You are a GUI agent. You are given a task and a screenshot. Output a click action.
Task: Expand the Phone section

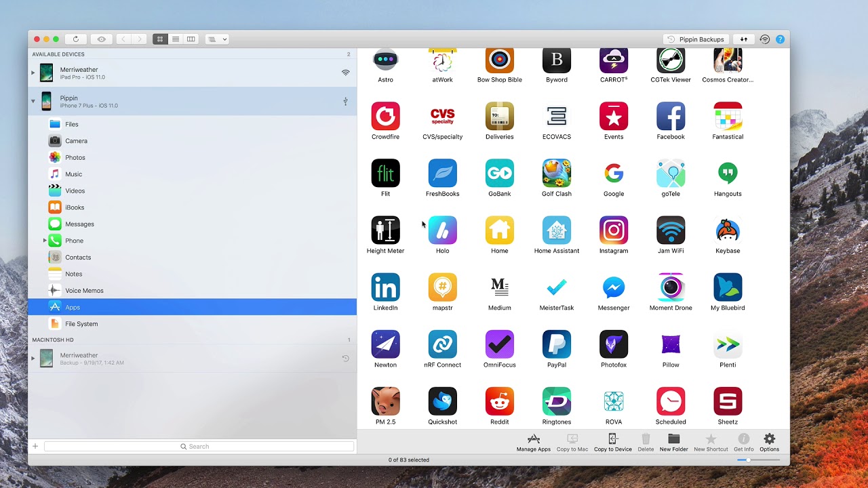45,241
